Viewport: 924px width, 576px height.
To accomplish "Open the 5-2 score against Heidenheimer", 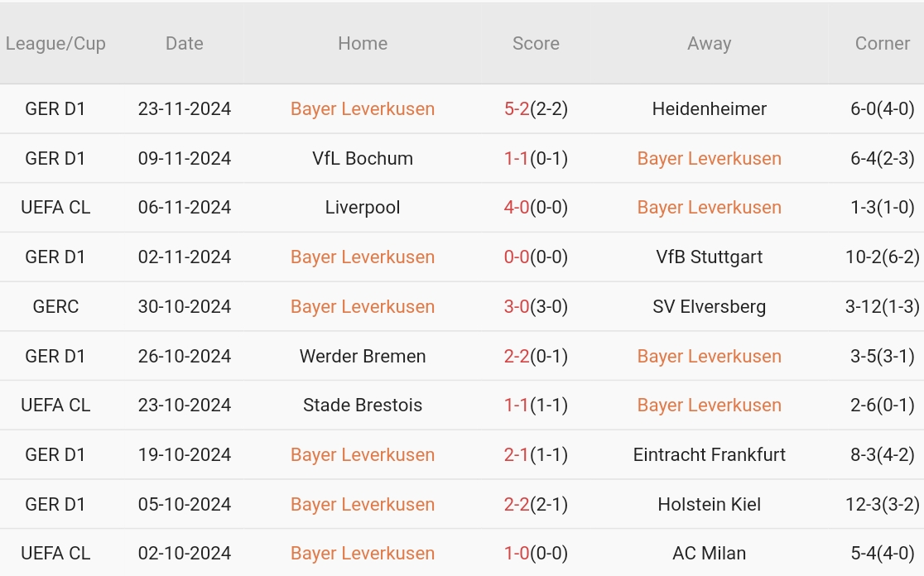I will [x=517, y=109].
